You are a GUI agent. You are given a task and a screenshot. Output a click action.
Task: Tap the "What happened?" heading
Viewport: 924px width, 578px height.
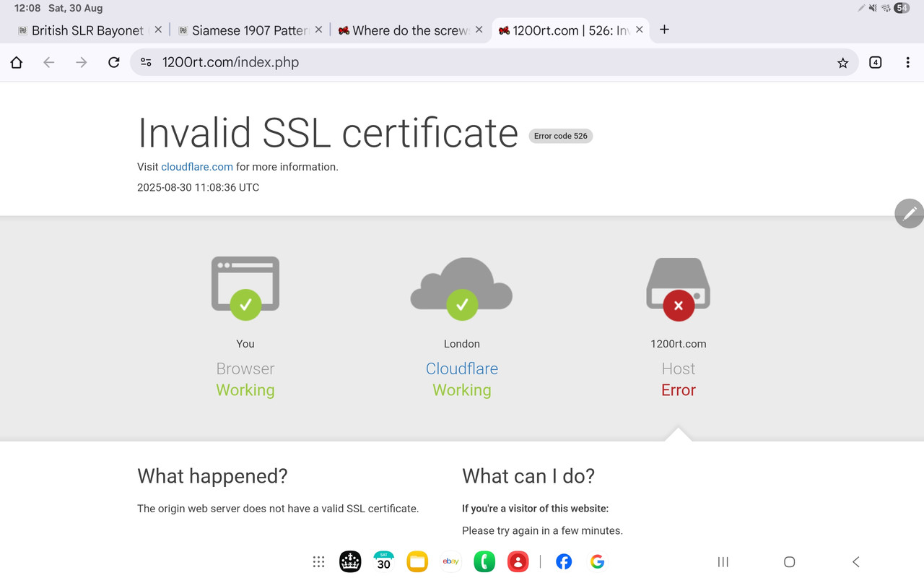(x=212, y=476)
